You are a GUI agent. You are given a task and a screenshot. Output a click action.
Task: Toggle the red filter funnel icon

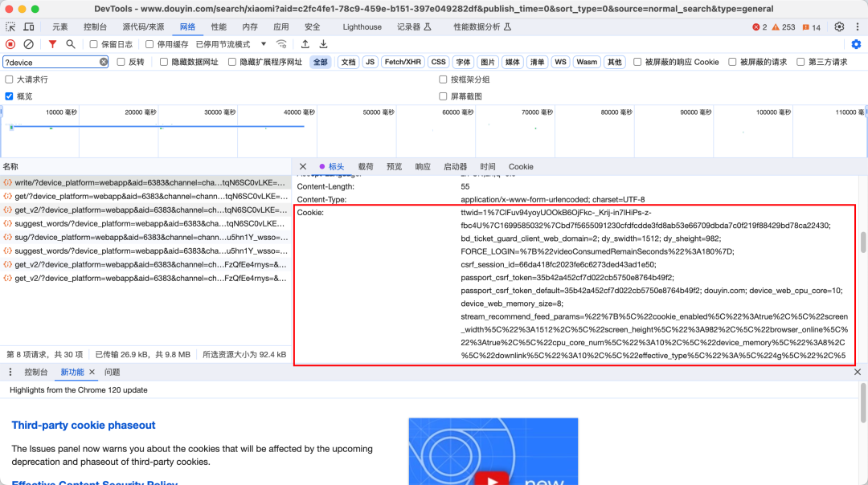tap(52, 44)
